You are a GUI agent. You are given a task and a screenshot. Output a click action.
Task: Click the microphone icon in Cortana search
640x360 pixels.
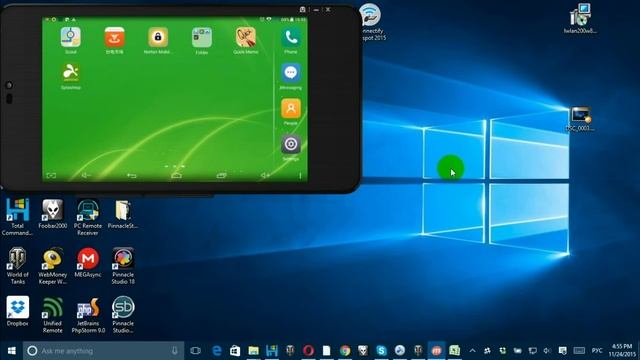click(175, 351)
